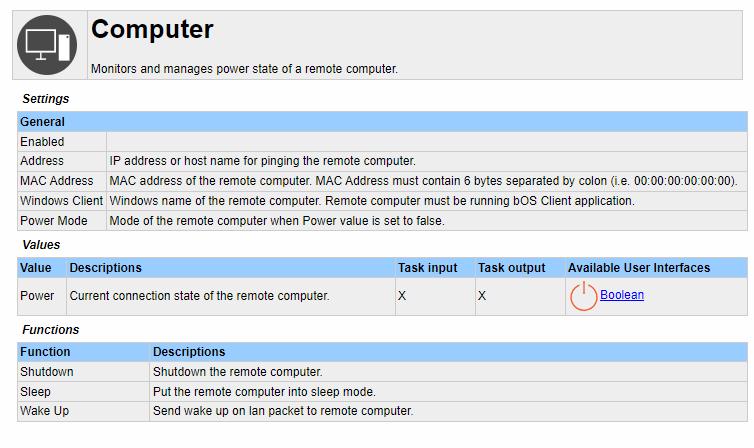Select the MAC Address setting label
This screenshot has width=754, height=448.
[x=56, y=181]
